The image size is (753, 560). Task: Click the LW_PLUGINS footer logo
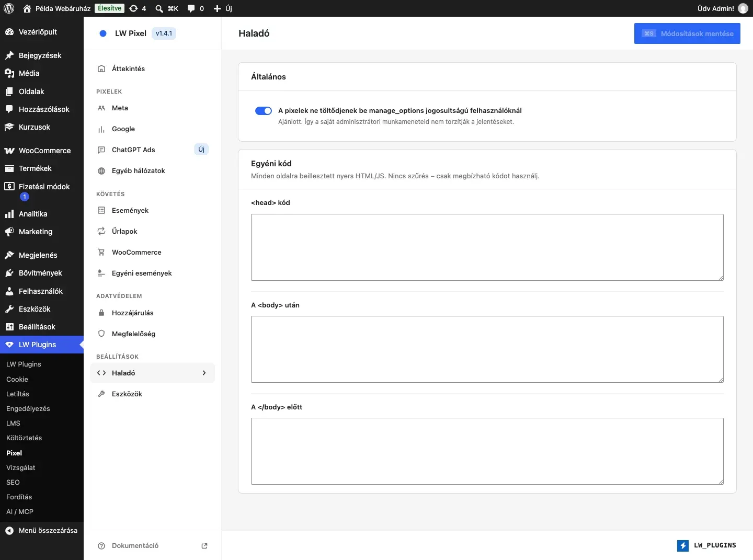click(706, 545)
